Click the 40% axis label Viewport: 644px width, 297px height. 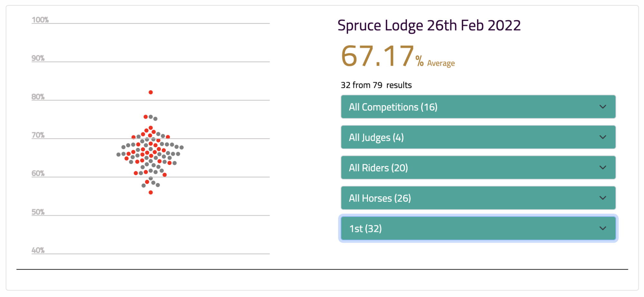(38, 250)
